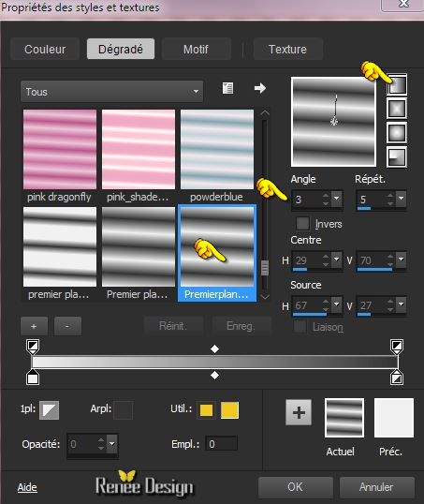This screenshot has width=424, height=504.
Task: Click the 1pl foreground swatch icon
Action: [x=50, y=409]
